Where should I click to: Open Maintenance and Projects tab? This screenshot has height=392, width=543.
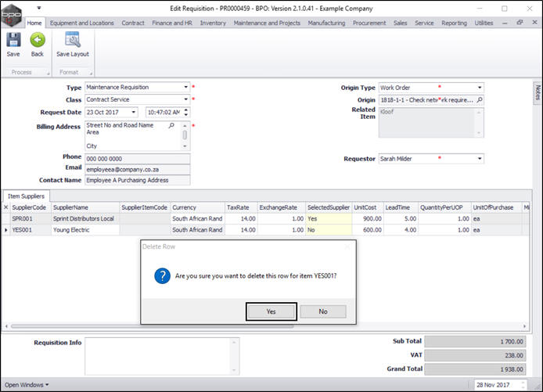pos(267,23)
